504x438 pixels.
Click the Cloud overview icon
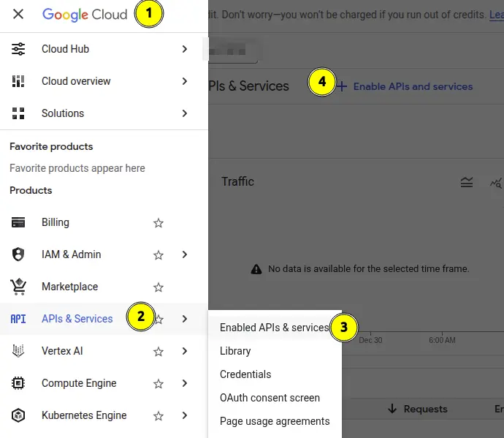[x=18, y=81]
